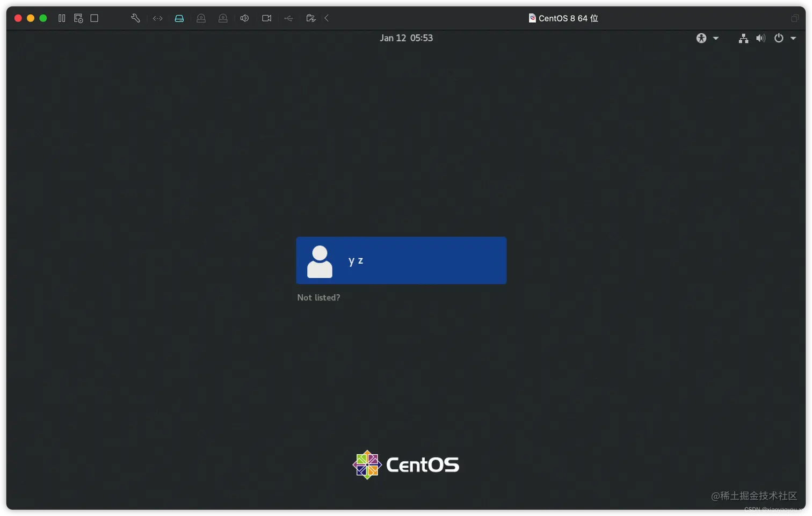Screen dimensions: 812x516
Task: Open the accessibility menu
Action: [707, 38]
